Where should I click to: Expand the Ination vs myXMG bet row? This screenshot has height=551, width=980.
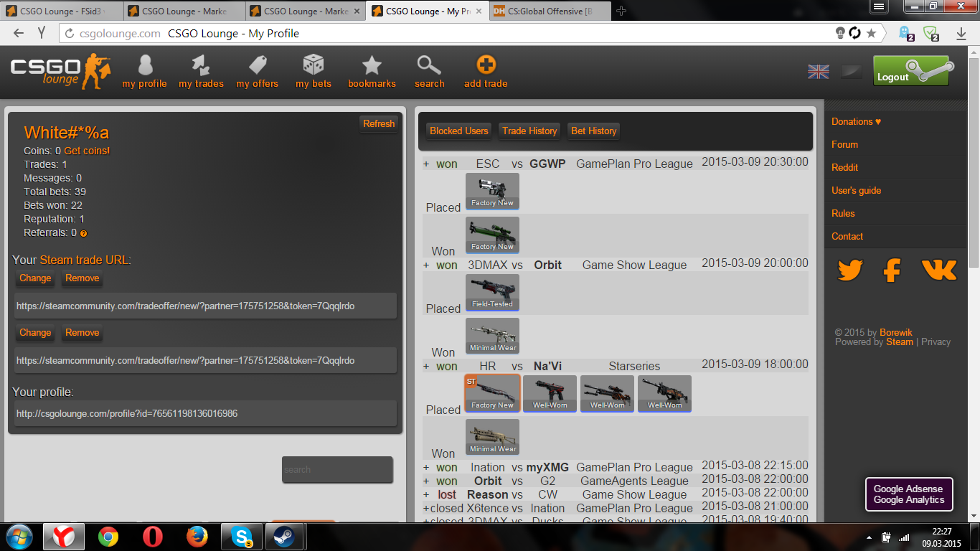point(426,468)
